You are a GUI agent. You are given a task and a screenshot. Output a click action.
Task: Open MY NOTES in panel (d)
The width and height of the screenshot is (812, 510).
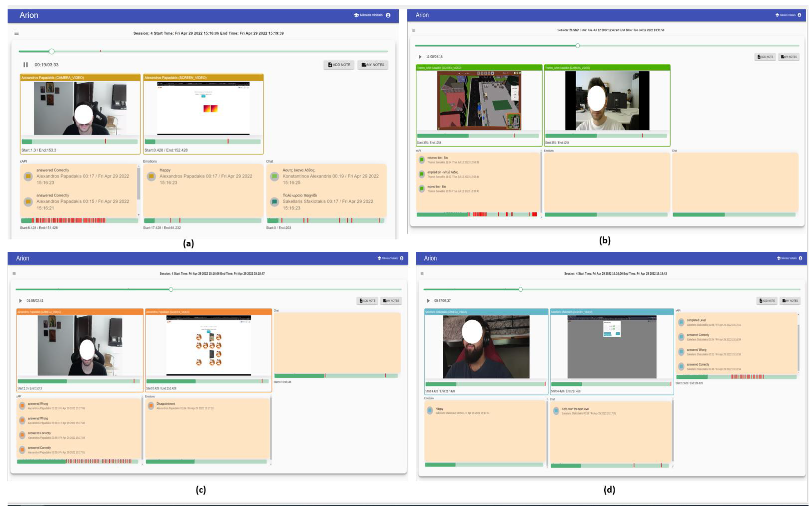coord(790,301)
